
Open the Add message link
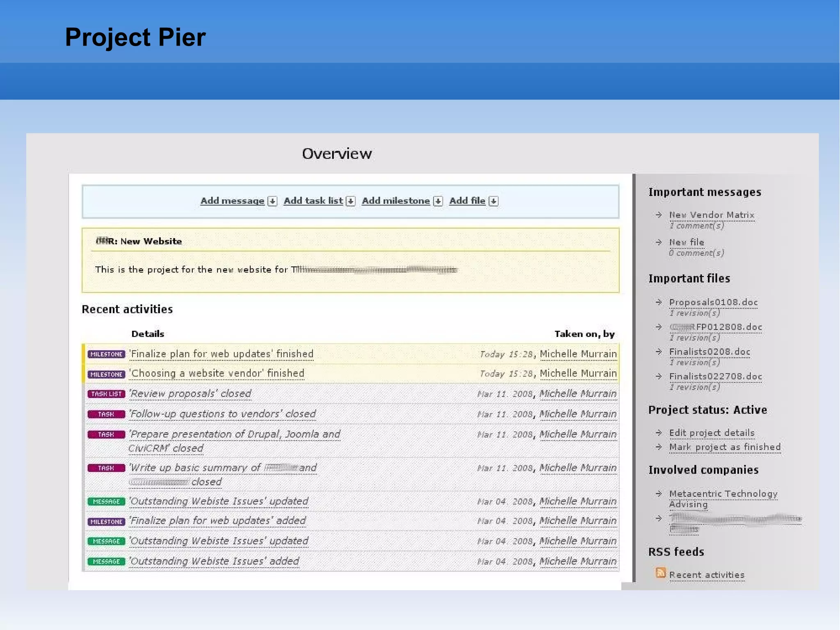(x=232, y=201)
